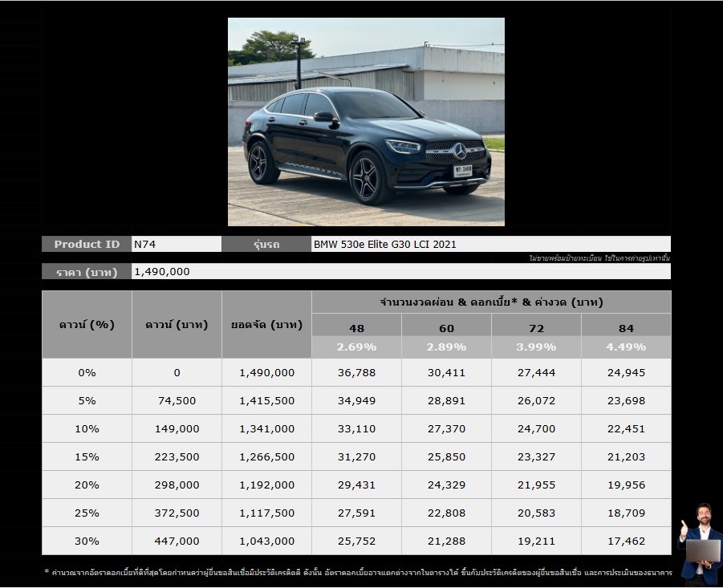Click the 27,370 monthly payment cell
723x588 pixels.
coord(446,428)
